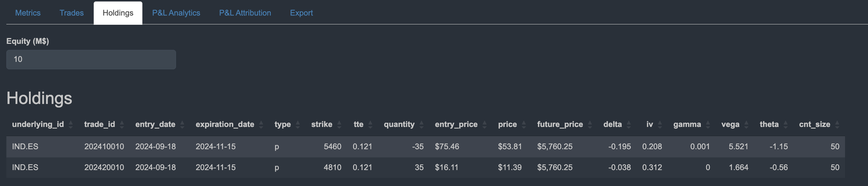Viewport: 868px width, 186px height.
Task: Sort by quantity column arrows
Action: tap(422, 124)
